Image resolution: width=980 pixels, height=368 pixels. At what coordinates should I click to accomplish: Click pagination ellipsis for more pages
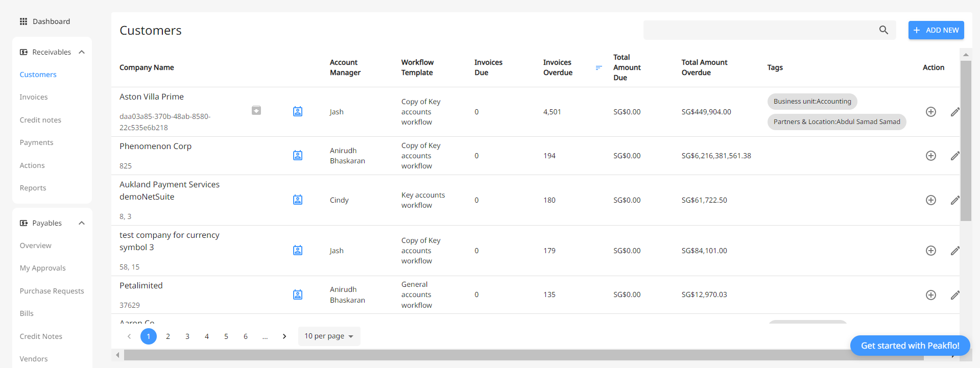[265, 336]
